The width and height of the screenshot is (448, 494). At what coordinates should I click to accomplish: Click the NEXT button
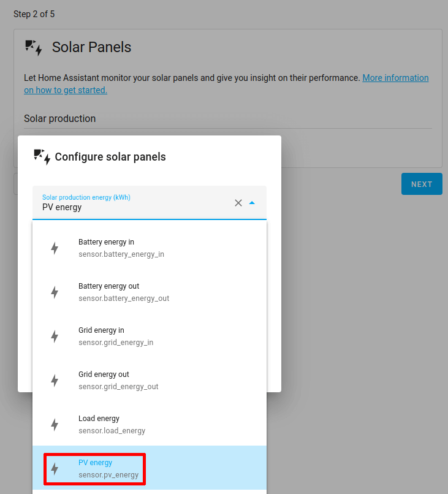coord(422,183)
